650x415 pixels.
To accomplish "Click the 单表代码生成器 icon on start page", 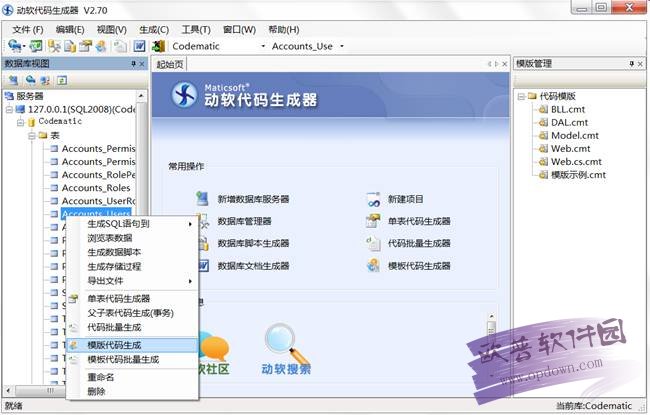I will pyautogui.click(x=373, y=221).
